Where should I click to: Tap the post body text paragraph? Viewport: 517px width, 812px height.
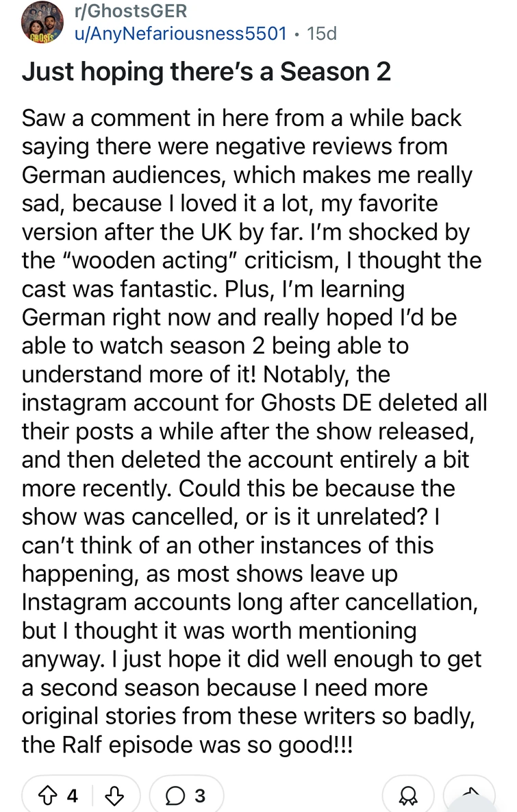(x=253, y=432)
